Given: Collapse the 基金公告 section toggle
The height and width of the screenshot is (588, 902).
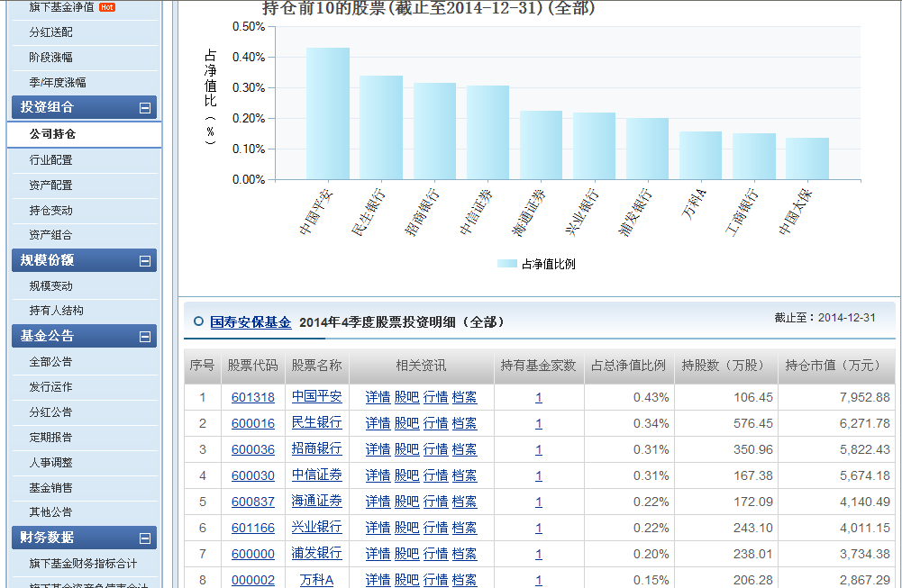Looking at the screenshot, I should pos(145,337).
